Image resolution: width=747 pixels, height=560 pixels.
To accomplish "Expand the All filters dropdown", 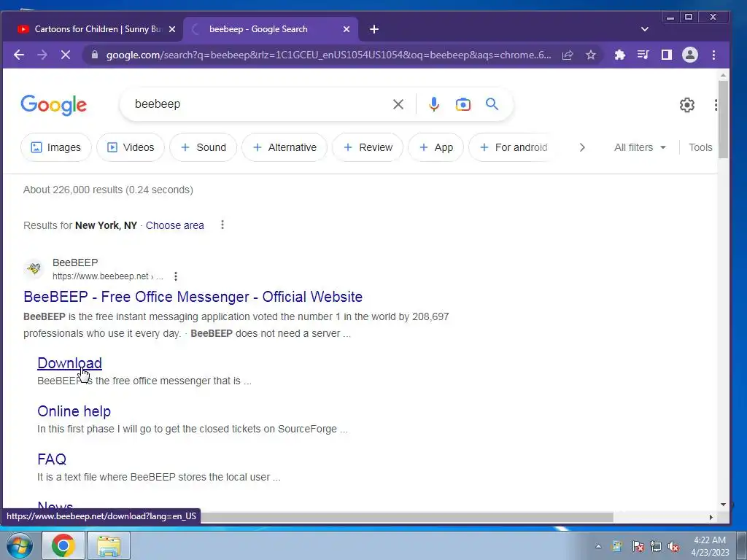I will tap(640, 147).
